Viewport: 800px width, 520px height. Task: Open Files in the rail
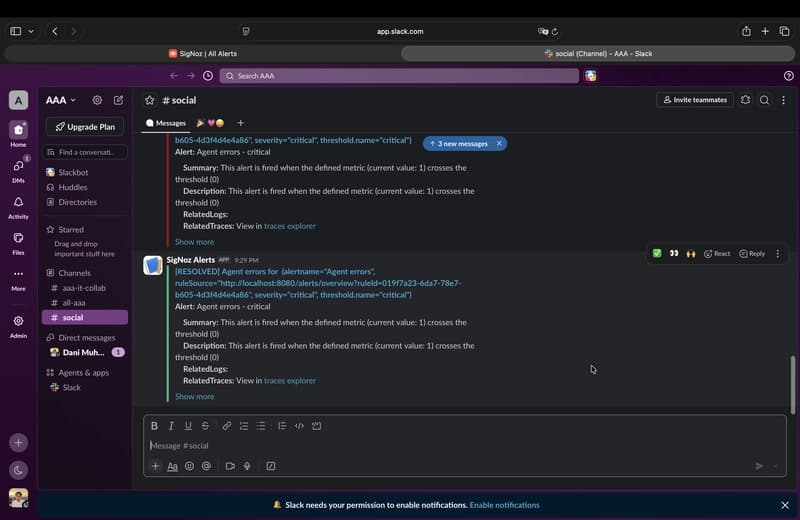18,243
